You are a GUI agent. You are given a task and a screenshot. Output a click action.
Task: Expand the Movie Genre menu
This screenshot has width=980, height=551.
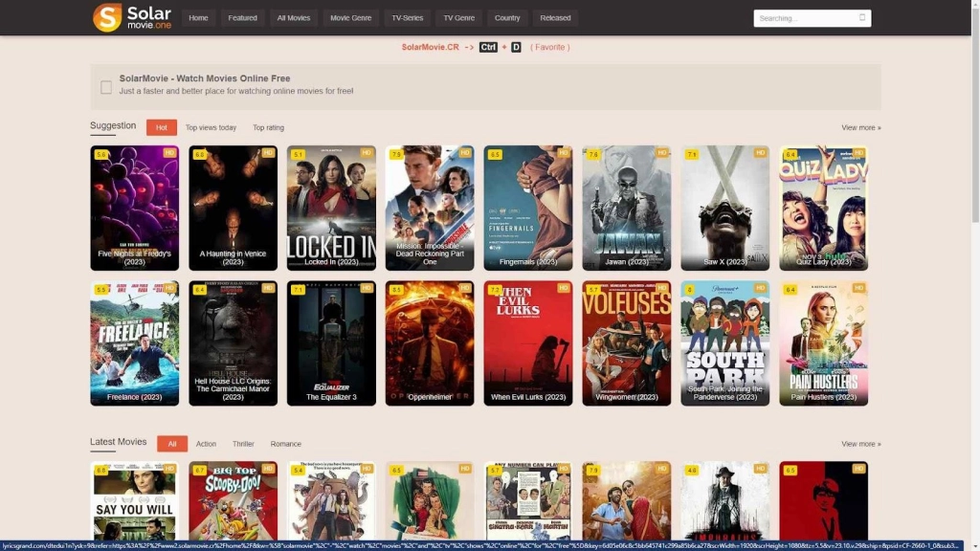tap(350, 18)
